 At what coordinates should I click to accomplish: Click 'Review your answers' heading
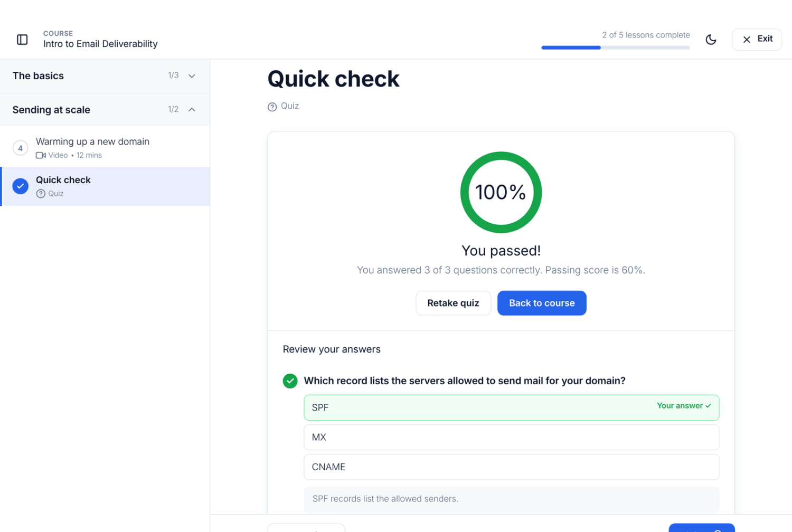tap(332, 349)
